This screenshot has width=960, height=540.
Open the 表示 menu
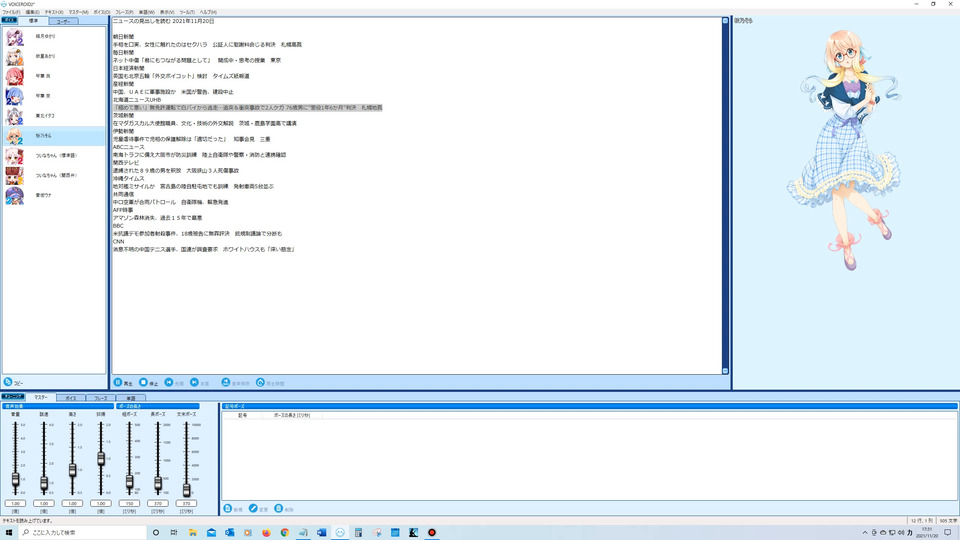coord(167,12)
